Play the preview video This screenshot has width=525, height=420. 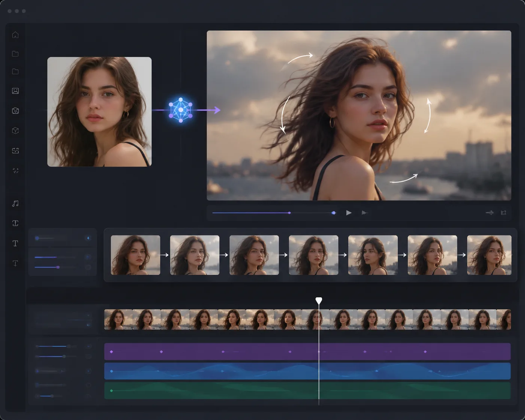[x=349, y=213]
